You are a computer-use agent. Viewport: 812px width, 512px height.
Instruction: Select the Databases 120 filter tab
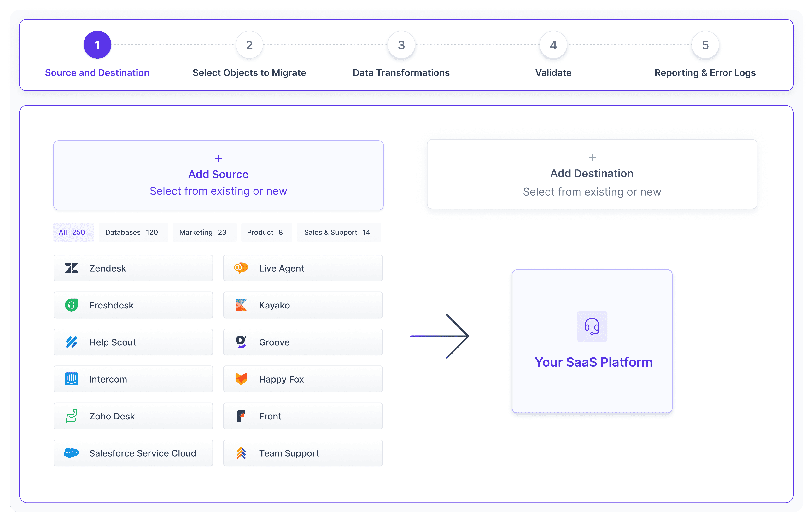pos(133,232)
